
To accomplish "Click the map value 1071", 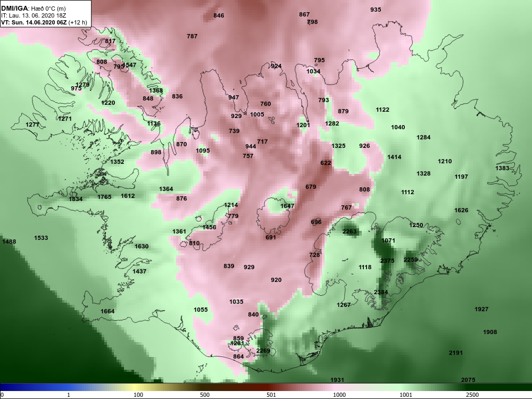I will pyautogui.click(x=388, y=240).
